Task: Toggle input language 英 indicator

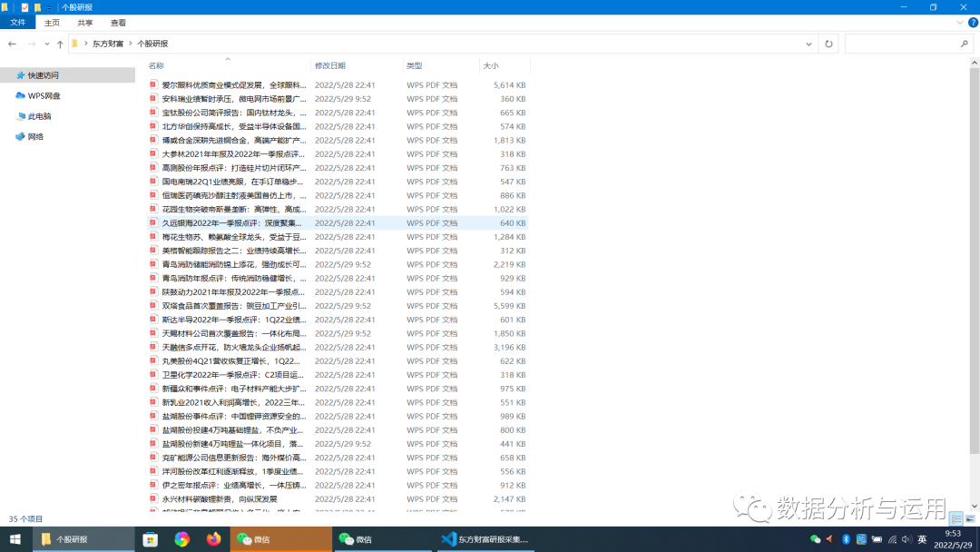Action: [922, 539]
